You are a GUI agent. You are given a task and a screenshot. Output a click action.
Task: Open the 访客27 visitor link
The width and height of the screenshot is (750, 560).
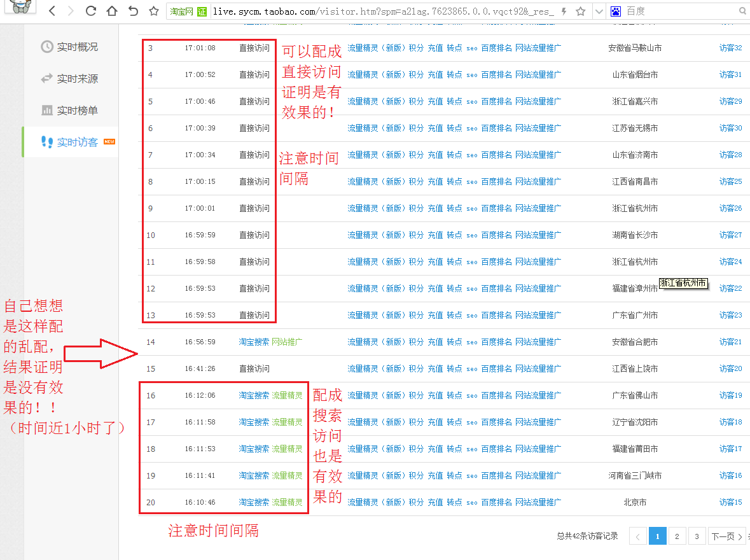[730, 235]
